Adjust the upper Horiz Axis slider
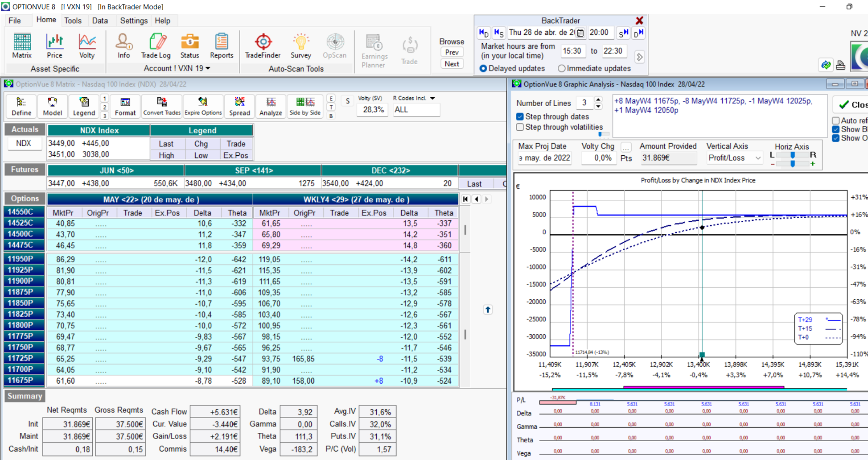This screenshot has height=460, width=868. (793, 155)
